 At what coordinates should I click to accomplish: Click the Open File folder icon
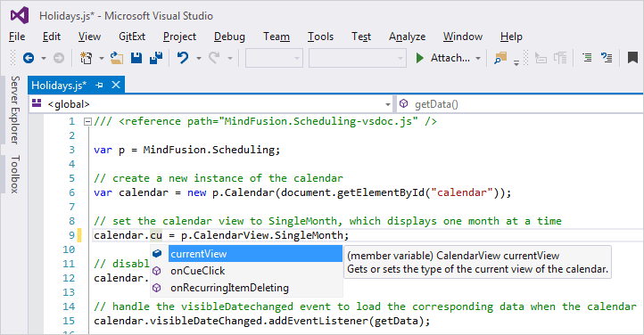[x=117, y=58]
